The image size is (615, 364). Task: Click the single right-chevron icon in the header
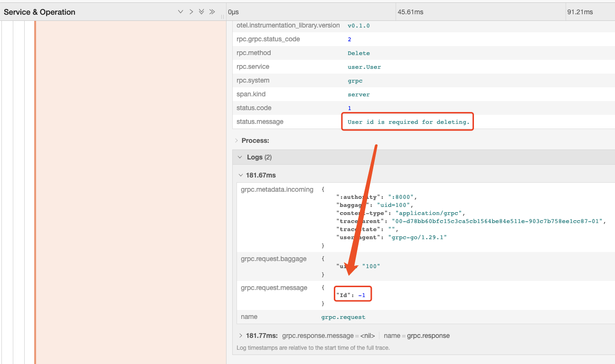click(x=191, y=12)
